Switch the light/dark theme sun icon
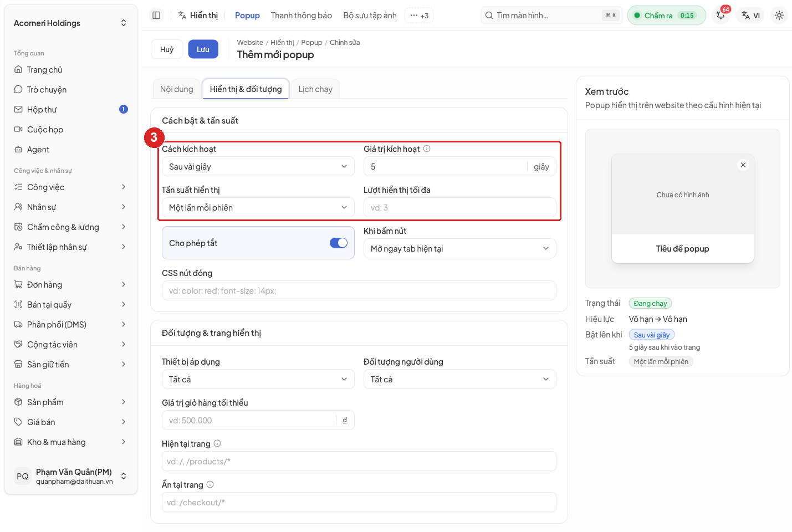This screenshot has width=792, height=532. tap(779, 16)
